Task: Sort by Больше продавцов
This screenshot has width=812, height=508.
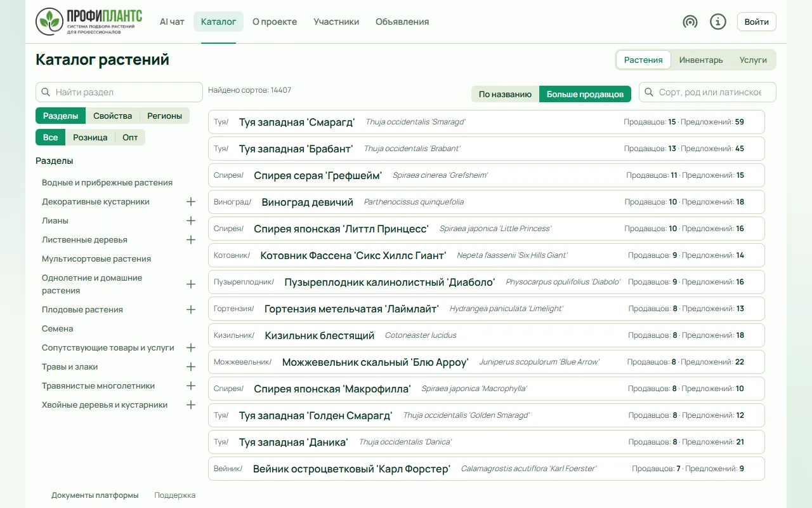Action: [x=585, y=94]
